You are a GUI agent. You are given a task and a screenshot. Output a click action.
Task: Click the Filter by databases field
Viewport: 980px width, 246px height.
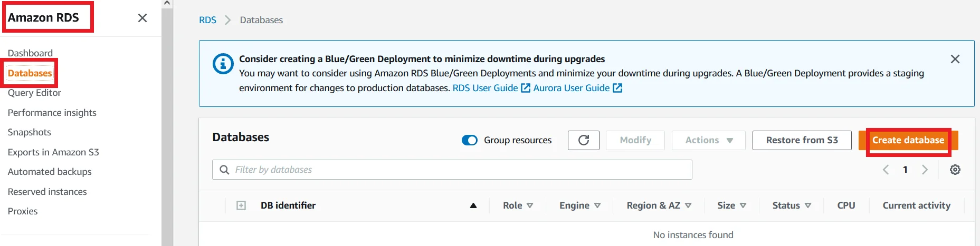tap(452, 170)
